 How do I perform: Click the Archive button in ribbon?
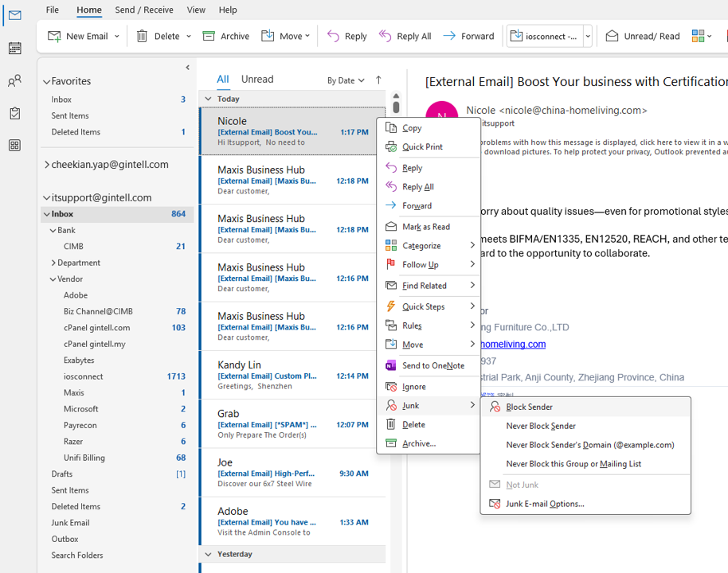tap(226, 36)
